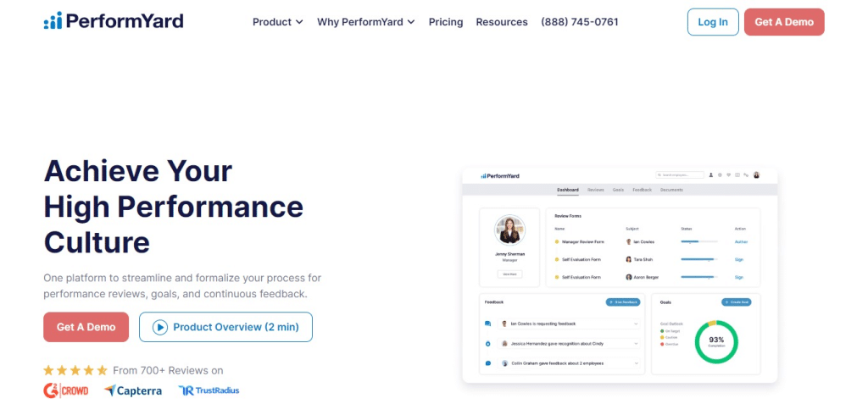Select the Goals tab in the preview
The image size is (868, 404).
click(x=618, y=190)
